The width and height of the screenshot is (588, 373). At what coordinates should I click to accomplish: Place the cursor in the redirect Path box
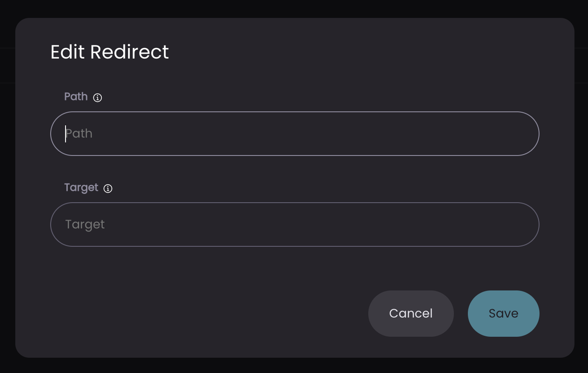pyautogui.click(x=295, y=134)
